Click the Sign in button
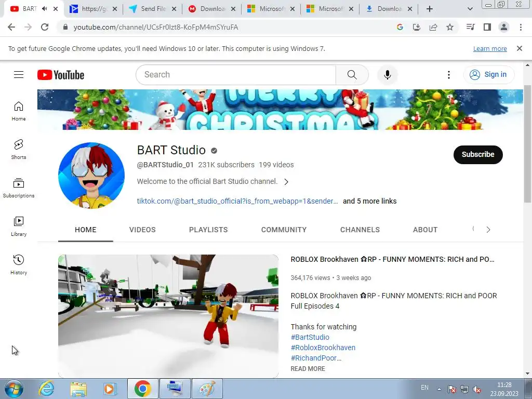Screen dimensions: 532x399 (x=489, y=74)
